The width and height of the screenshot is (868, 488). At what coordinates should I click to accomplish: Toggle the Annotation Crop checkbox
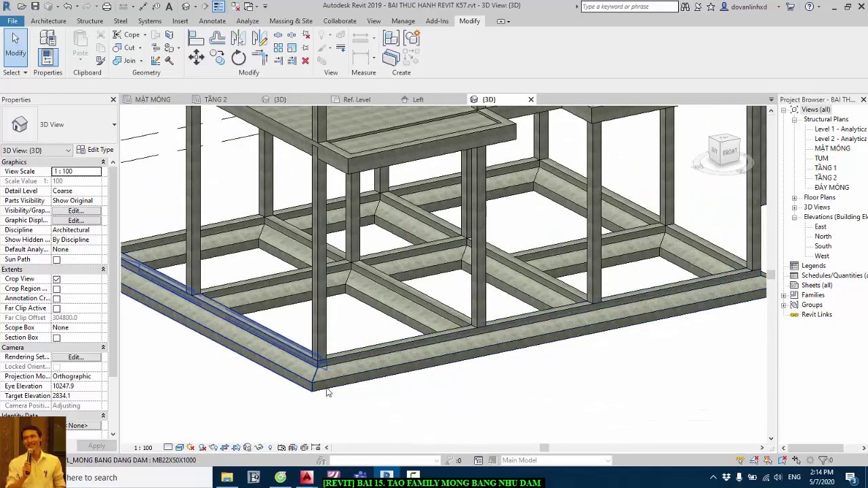56,299
